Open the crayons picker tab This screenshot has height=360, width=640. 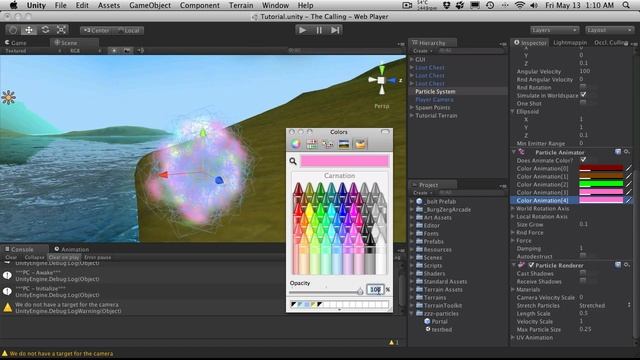[360, 144]
